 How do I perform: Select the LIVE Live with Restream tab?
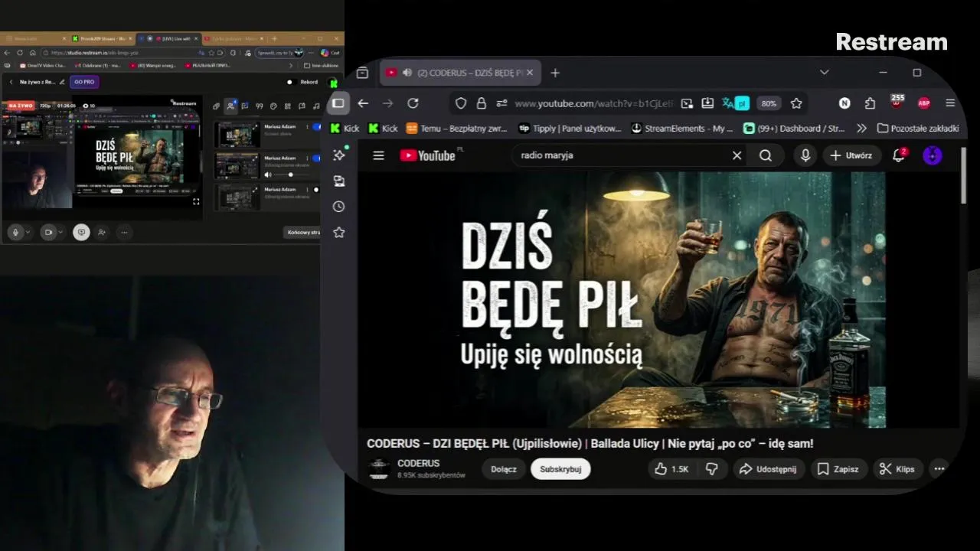point(168,38)
